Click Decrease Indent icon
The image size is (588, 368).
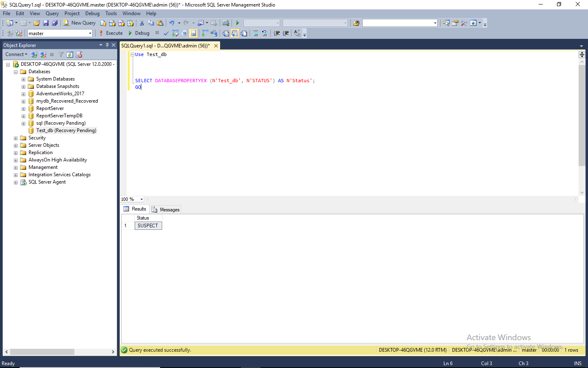point(276,33)
